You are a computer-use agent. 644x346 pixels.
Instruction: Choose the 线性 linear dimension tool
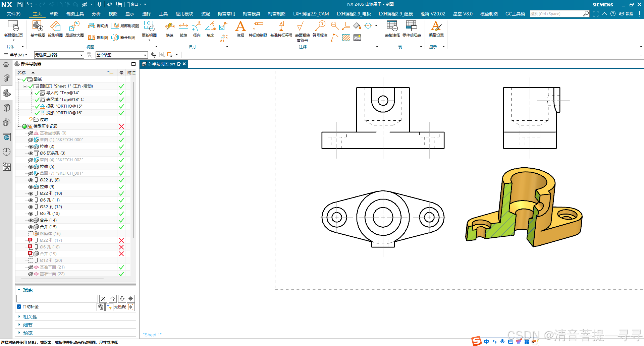click(x=183, y=29)
